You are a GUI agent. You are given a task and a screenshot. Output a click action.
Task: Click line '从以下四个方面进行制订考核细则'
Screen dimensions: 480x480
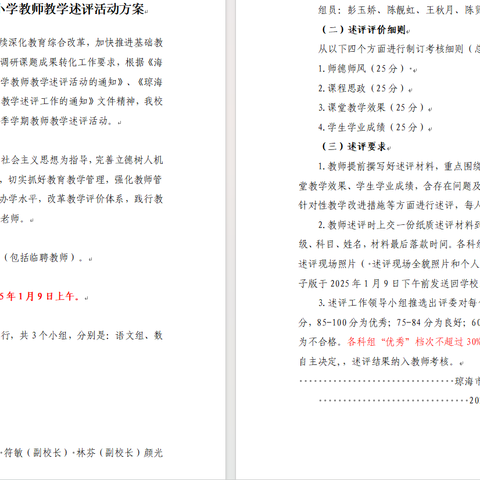399,49
